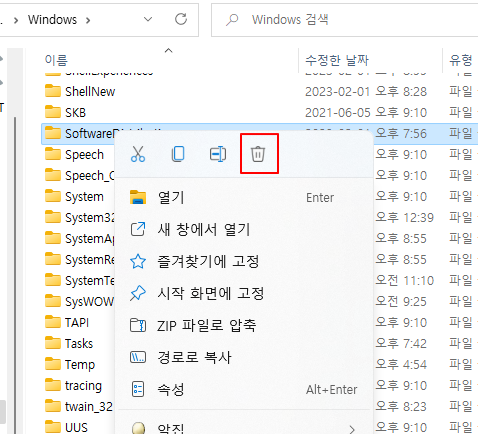Click the 오전 11:10 time of SystemTemp
The height and width of the screenshot is (434, 478).
404,281
